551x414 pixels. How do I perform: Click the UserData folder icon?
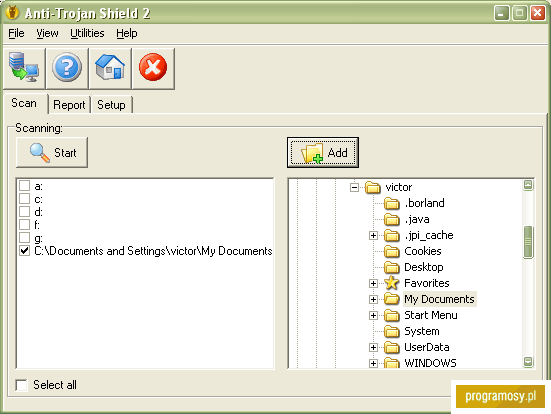(391, 347)
